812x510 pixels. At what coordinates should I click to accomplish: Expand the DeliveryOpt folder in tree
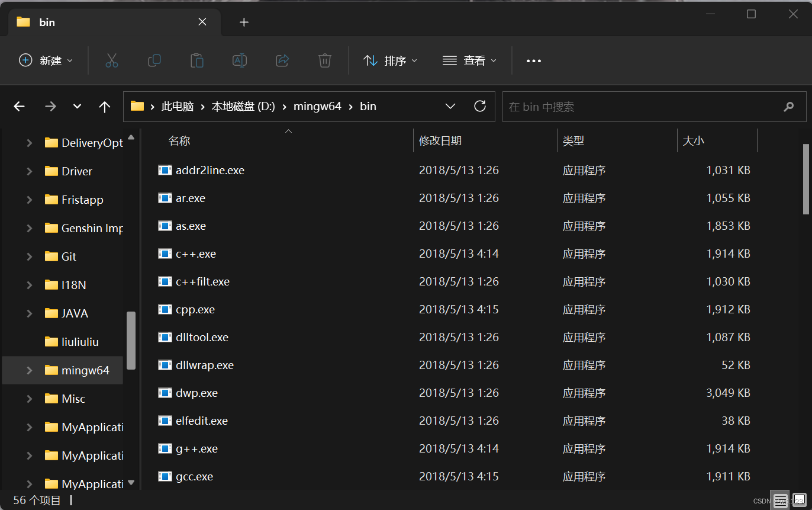[29, 143]
